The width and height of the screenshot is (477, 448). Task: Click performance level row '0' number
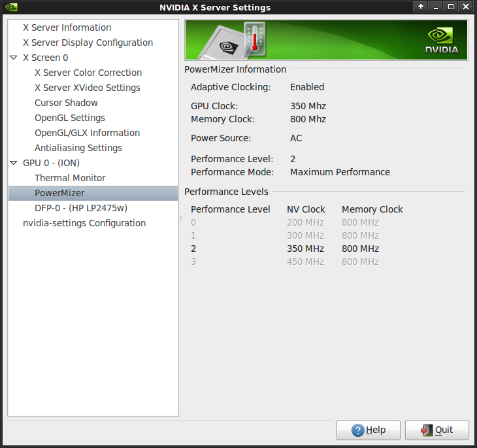193,222
